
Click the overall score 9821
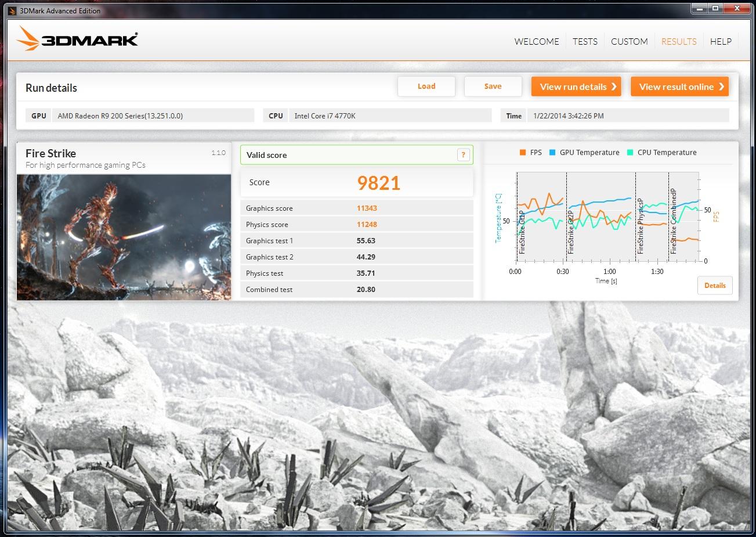click(x=379, y=183)
